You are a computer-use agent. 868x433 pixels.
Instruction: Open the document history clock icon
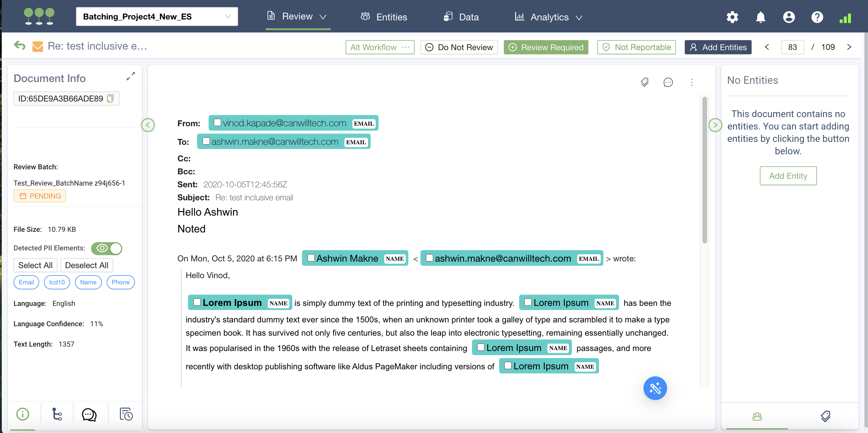click(126, 414)
